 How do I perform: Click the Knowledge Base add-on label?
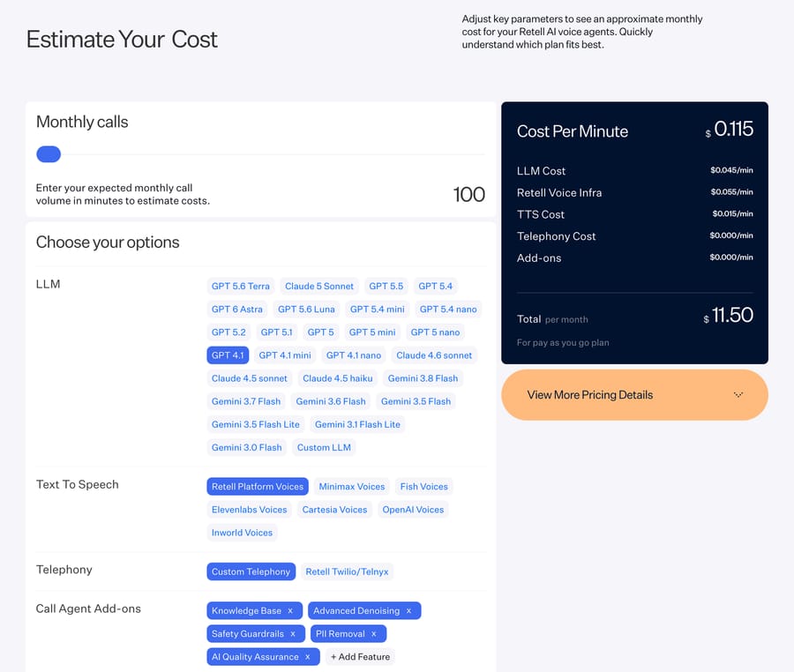246,611
